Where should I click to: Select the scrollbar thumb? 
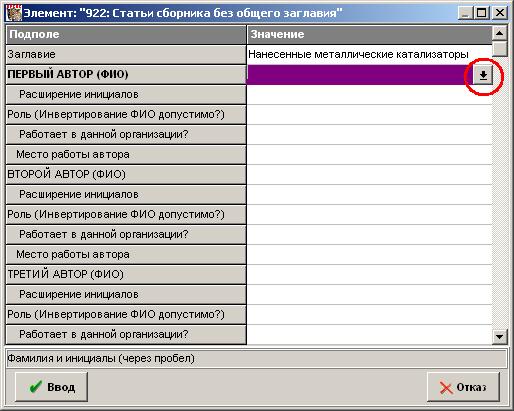[x=499, y=48]
